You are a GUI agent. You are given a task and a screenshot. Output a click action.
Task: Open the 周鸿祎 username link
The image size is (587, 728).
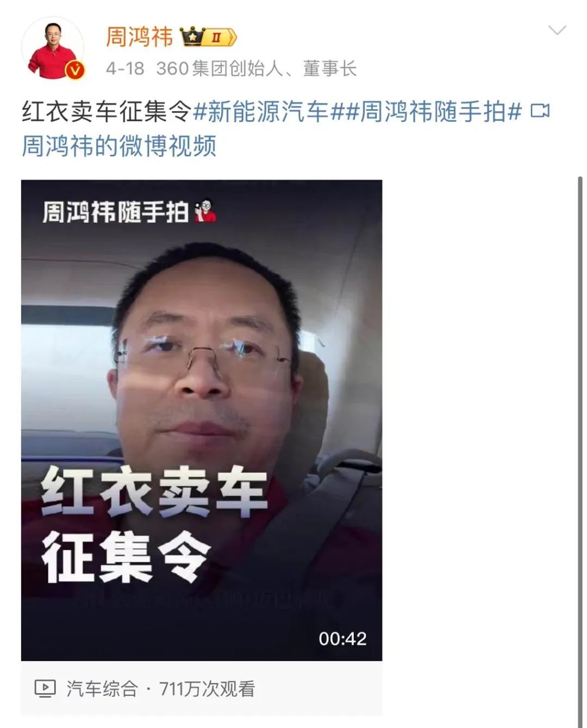click(x=139, y=37)
